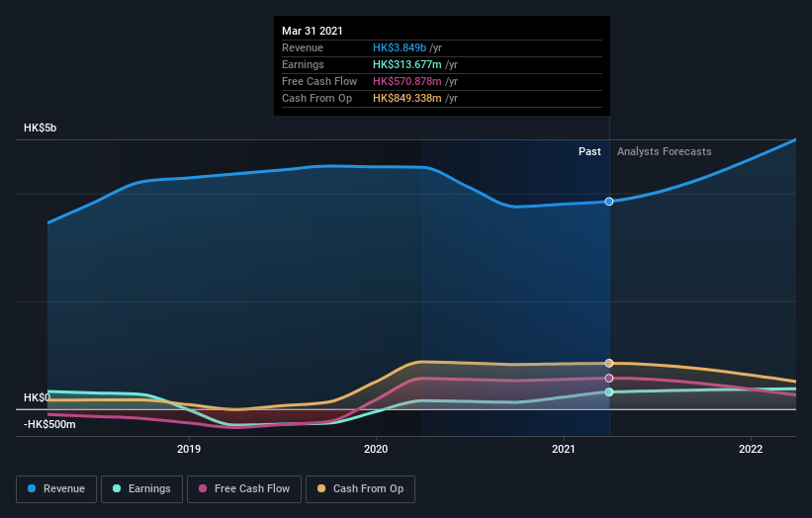
Task: Click the blue Revenue marker on Mar 2021
Action: pos(609,202)
